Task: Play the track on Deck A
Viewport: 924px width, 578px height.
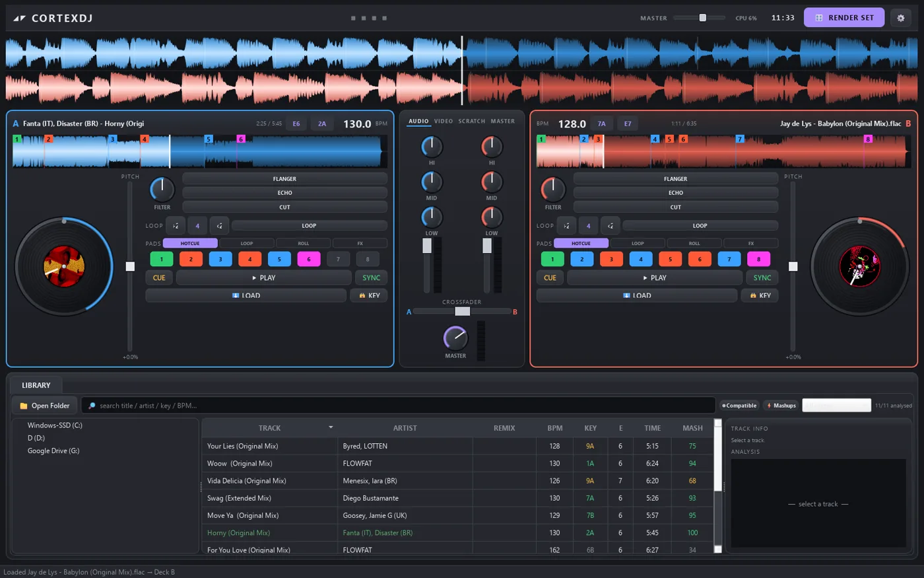Action: (264, 277)
